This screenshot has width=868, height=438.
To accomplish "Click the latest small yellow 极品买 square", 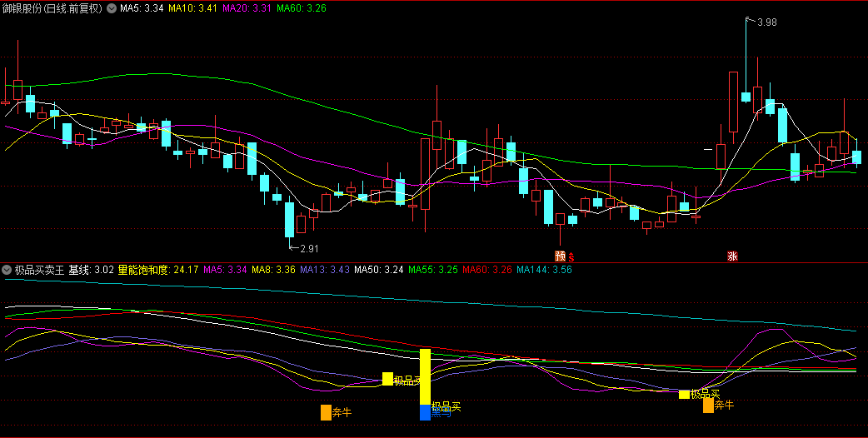I will point(684,395).
